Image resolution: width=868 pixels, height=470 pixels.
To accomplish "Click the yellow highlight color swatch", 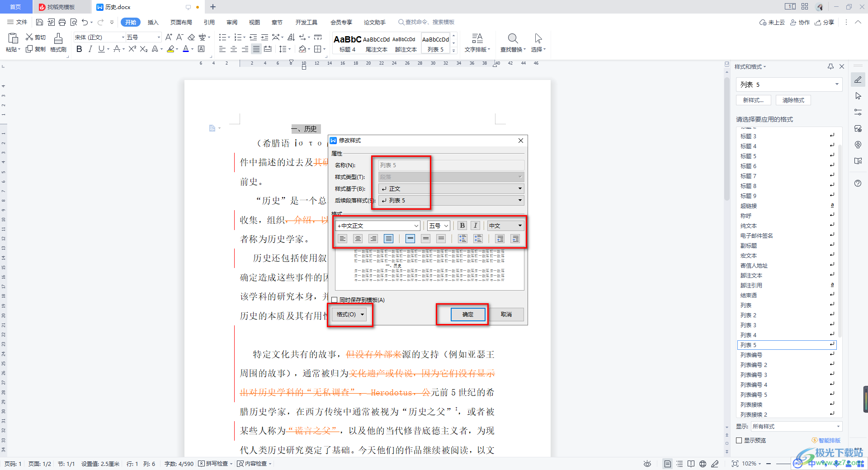I will [x=170, y=49].
